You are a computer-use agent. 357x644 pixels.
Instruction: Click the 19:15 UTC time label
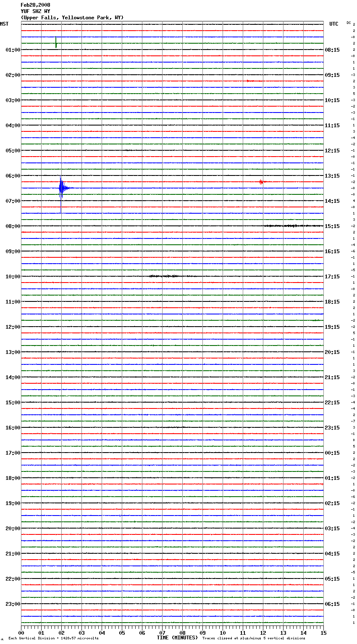(332, 327)
